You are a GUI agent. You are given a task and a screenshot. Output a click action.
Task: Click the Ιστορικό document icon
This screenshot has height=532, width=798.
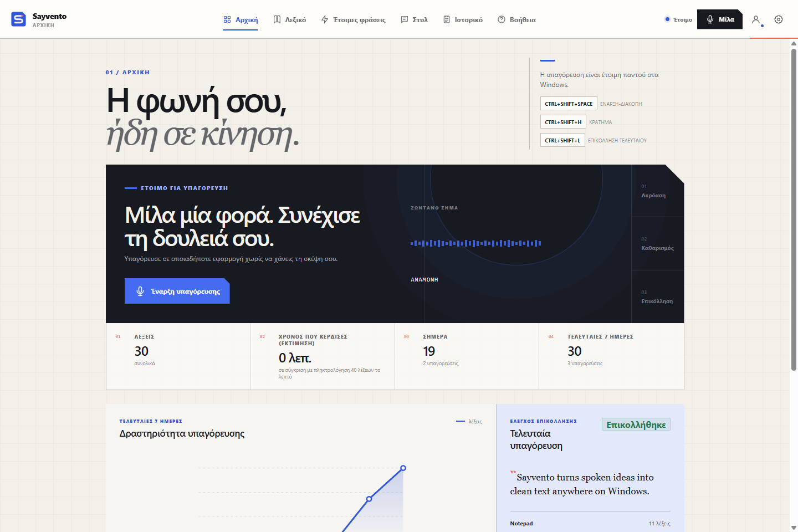pos(447,19)
